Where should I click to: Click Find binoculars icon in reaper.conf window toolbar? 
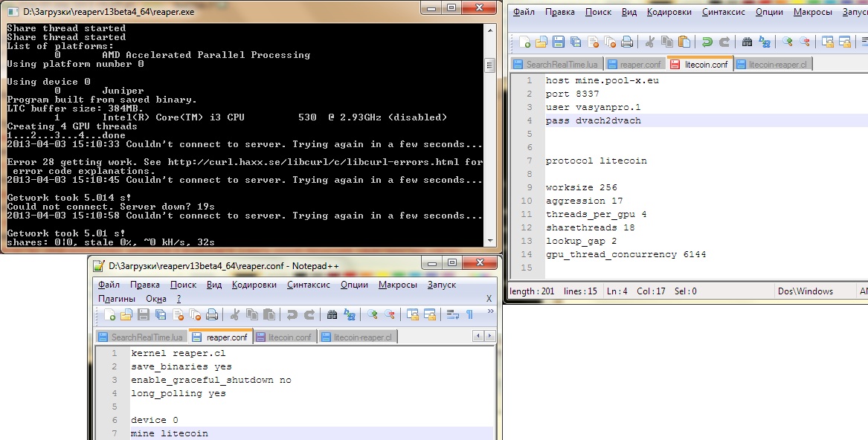(x=332, y=314)
